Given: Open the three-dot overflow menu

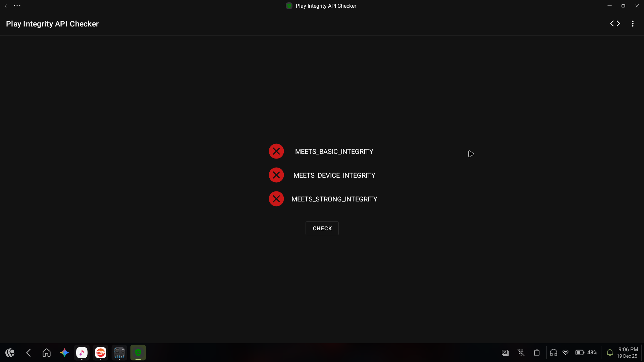Looking at the screenshot, I should click(x=633, y=24).
